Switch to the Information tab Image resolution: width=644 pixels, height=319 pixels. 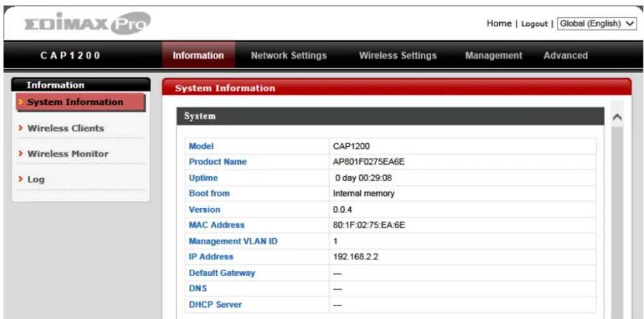coord(198,56)
